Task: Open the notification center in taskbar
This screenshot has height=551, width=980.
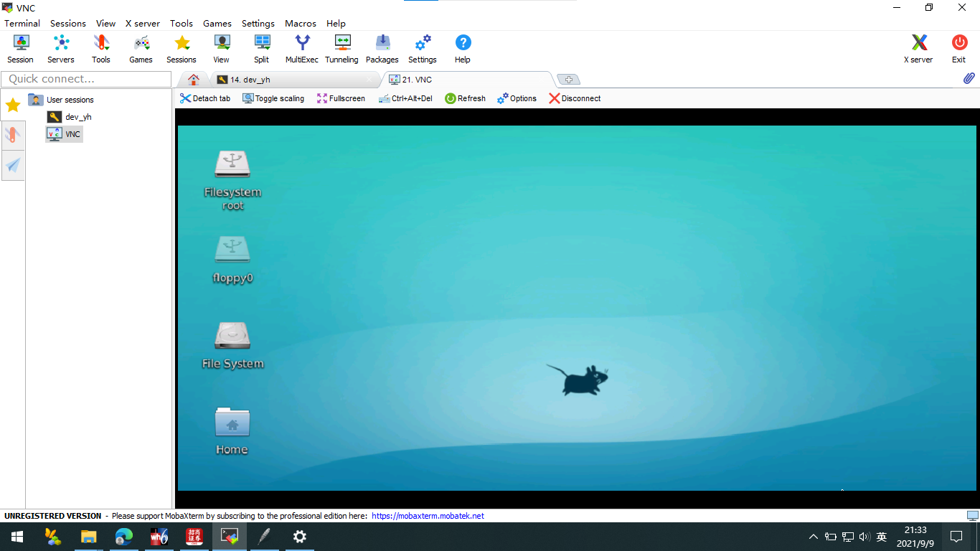Action: coord(956,537)
